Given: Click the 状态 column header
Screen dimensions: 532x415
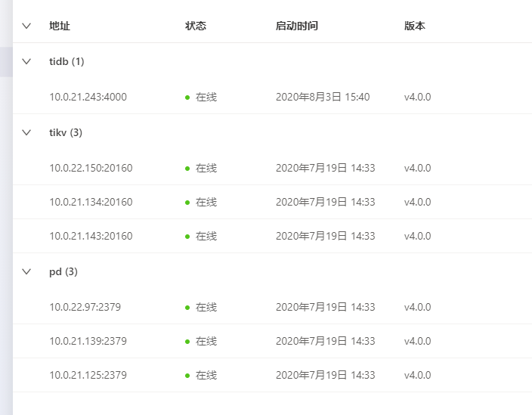Looking at the screenshot, I should pos(196,26).
